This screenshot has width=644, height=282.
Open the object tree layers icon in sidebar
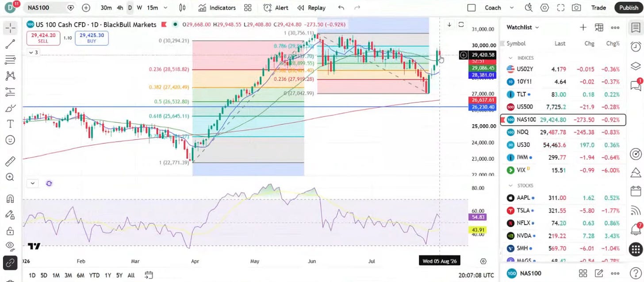coord(636,66)
